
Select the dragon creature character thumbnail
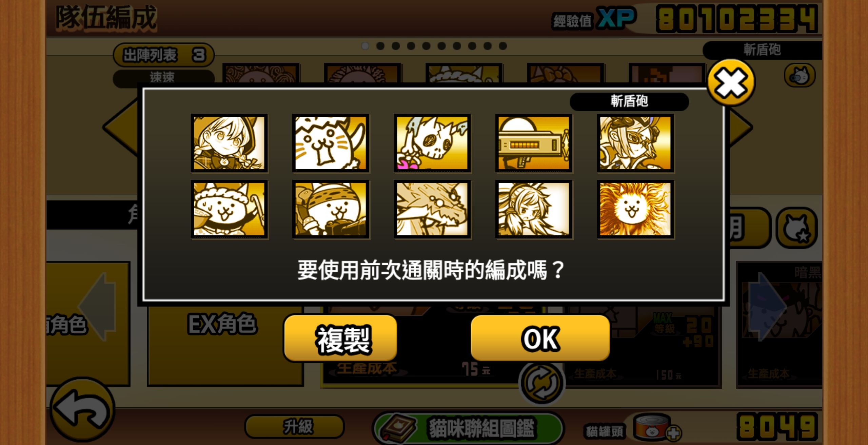432,209
